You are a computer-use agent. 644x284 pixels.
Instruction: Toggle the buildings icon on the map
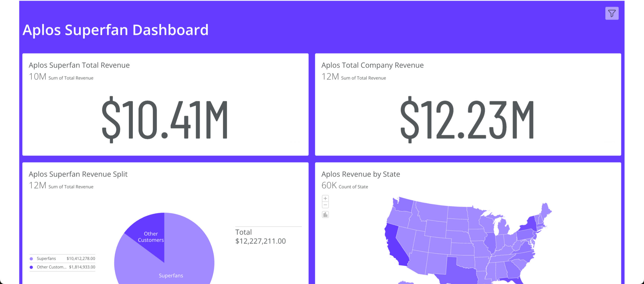325,215
